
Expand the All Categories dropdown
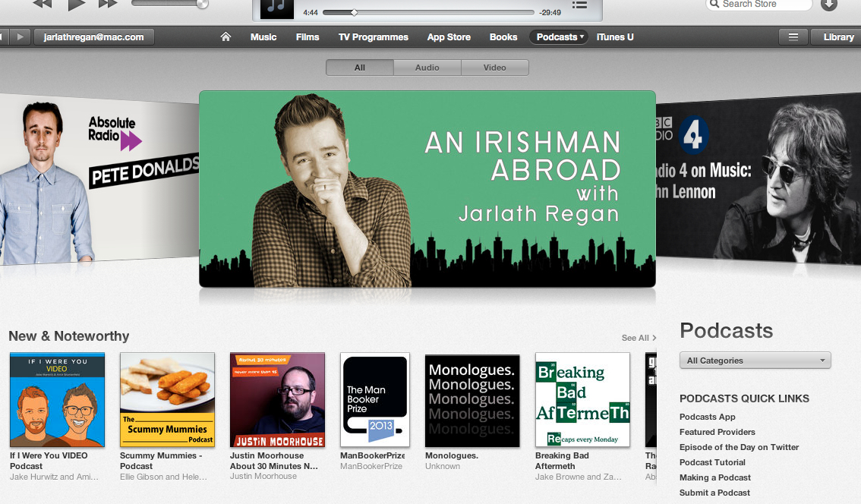[755, 360]
